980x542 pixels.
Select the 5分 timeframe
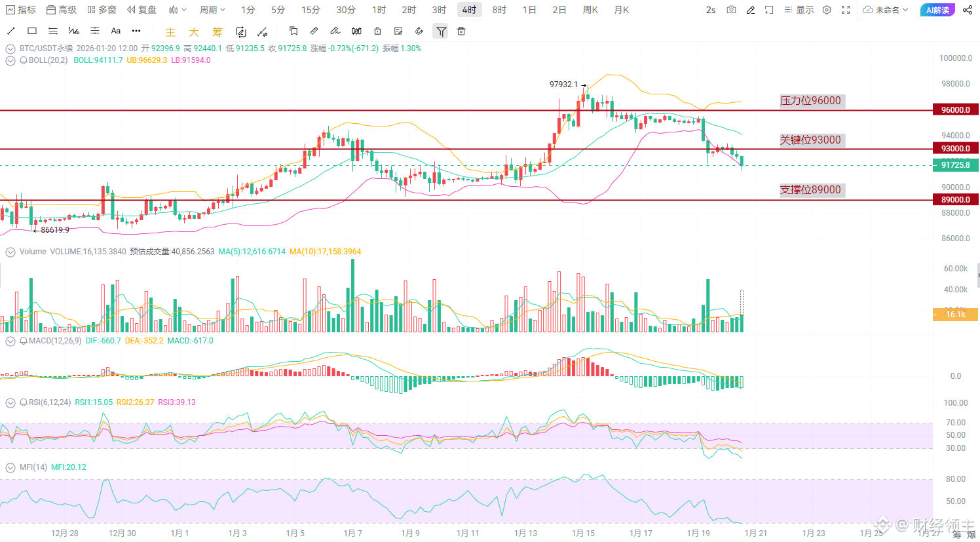click(x=278, y=10)
